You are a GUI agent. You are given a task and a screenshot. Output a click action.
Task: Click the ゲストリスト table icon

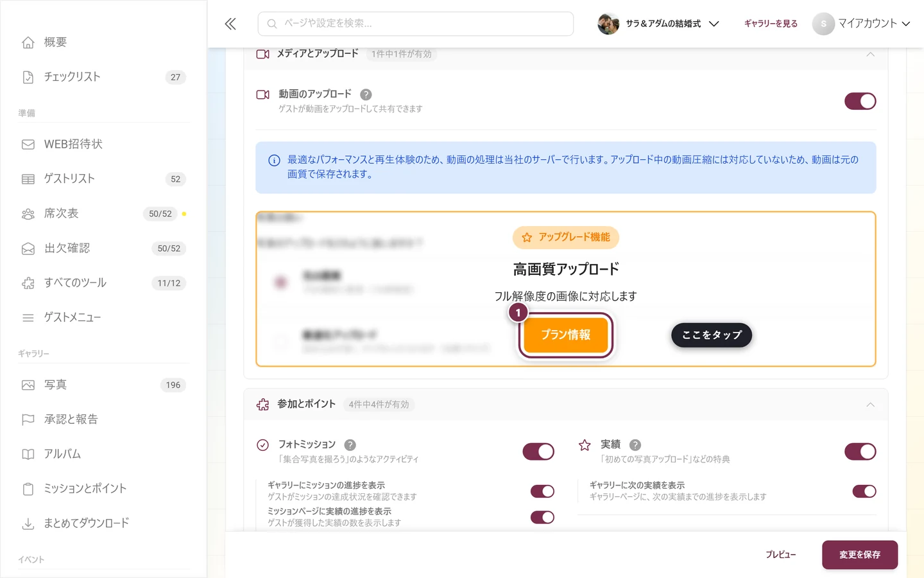(28, 179)
